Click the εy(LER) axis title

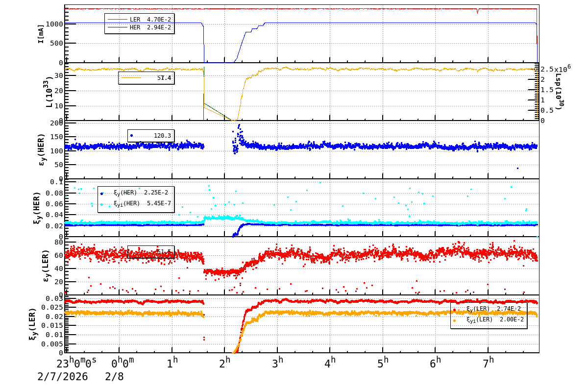click(47, 265)
